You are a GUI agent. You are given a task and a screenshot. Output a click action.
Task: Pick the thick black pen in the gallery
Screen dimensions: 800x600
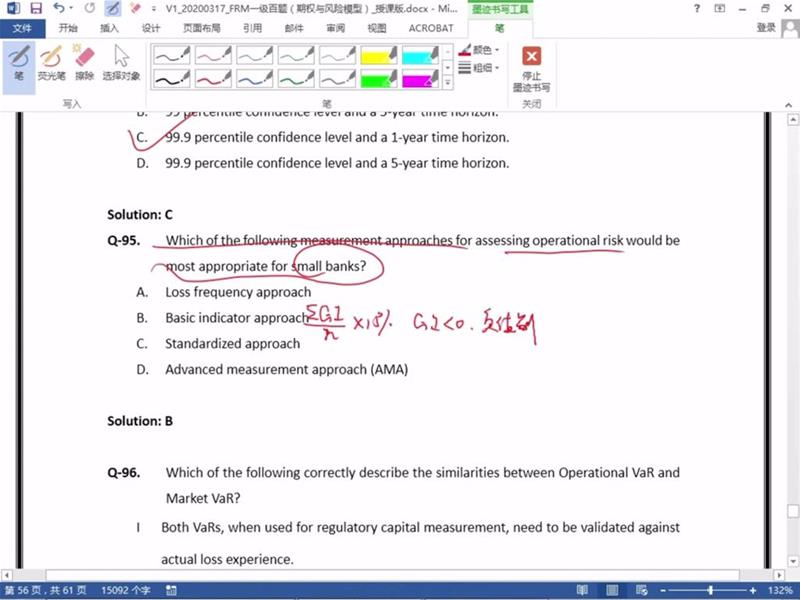click(x=172, y=79)
